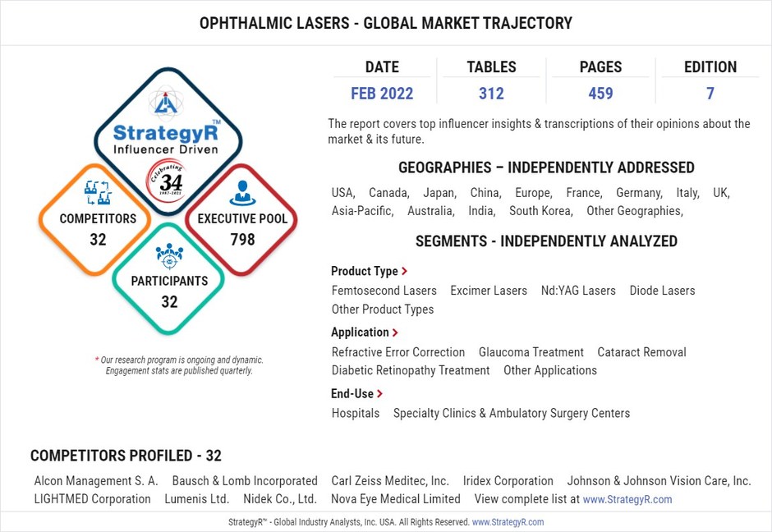The image size is (772, 532).
Task: Click the South Korea geography entry
Action: [x=540, y=211]
